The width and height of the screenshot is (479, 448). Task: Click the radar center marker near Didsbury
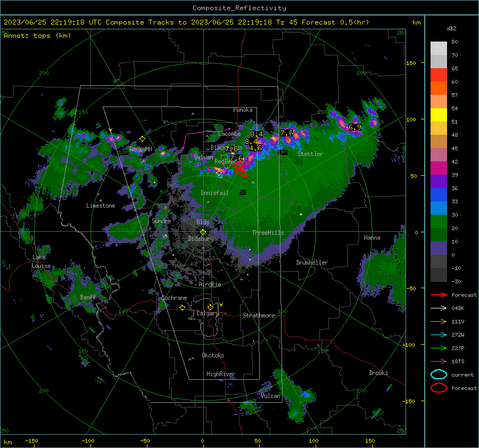(x=203, y=232)
